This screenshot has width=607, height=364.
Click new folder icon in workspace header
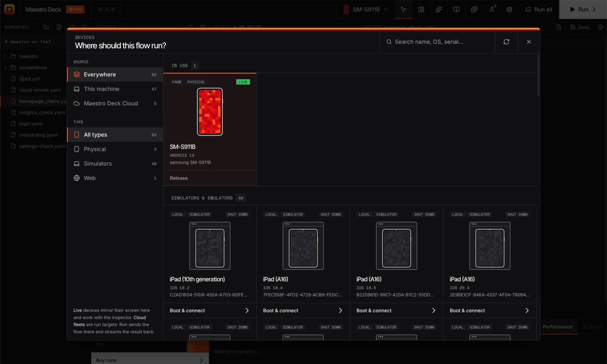point(46,27)
